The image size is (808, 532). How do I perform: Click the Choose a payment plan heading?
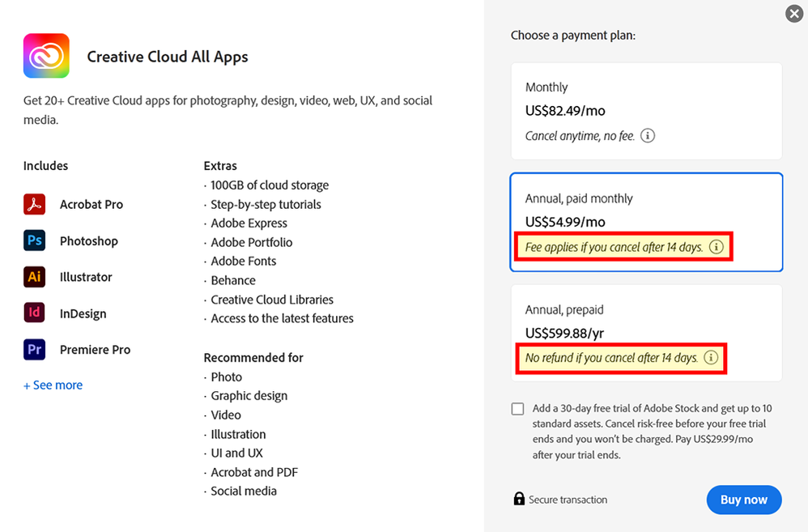point(573,36)
